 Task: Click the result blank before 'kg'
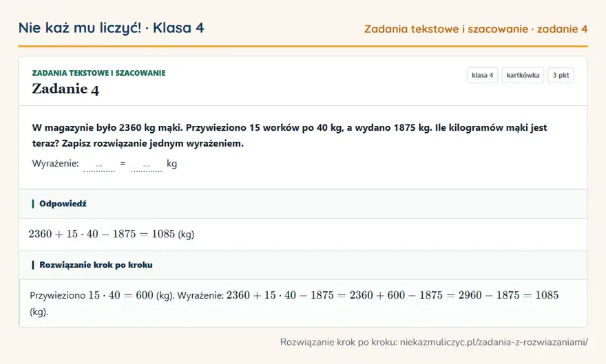147,164
